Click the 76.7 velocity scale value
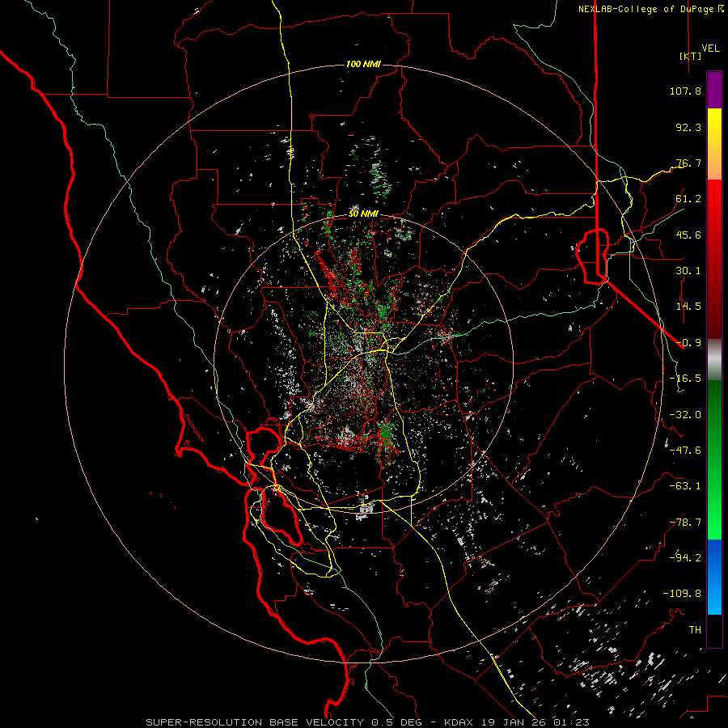This screenshot has width=728, height=728. [x=688, y=163]
